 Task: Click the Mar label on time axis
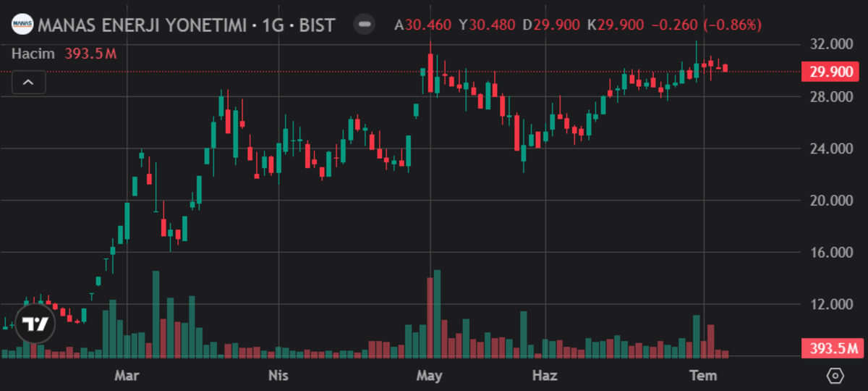pos(127,376)
